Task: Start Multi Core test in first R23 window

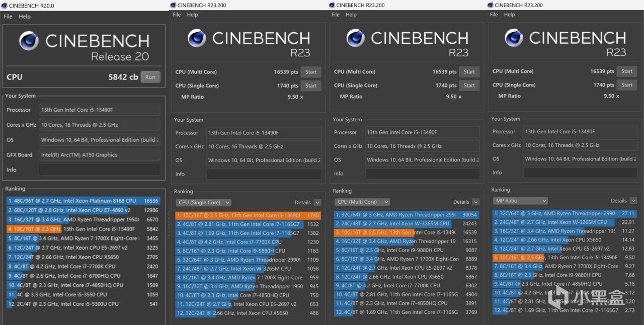Action: click(x=311, y=72)
